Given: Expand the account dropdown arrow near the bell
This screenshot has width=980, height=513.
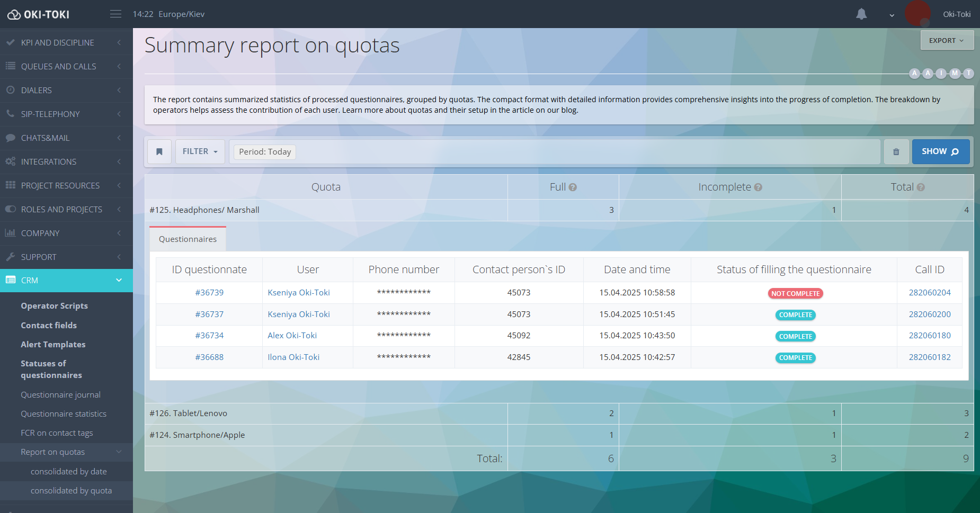Looking at the screenshot, I should pos(892,15).
